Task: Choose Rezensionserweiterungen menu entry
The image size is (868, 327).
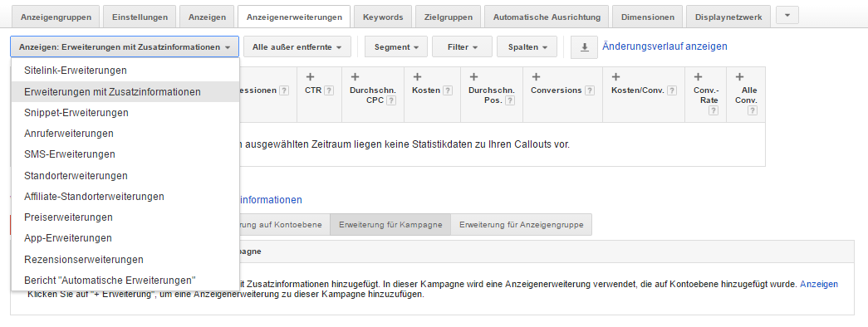Action: pyautogui.click(x=125, y=260)
